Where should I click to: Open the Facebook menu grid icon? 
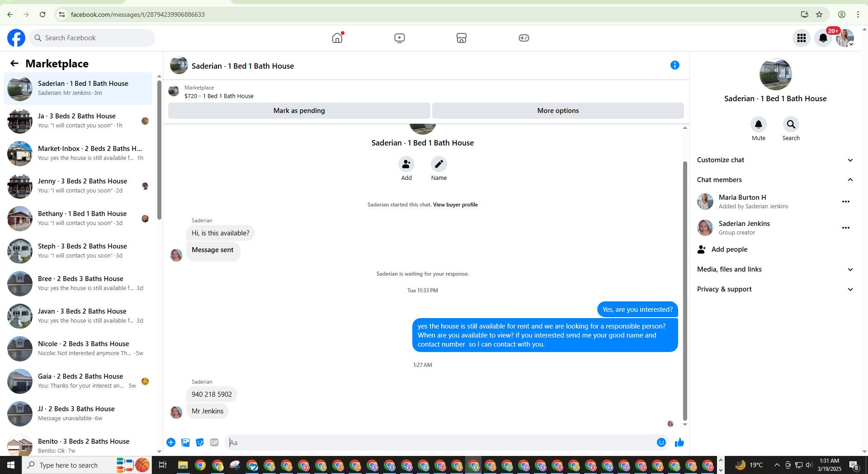pyautogui.click(x=801, y=38)
